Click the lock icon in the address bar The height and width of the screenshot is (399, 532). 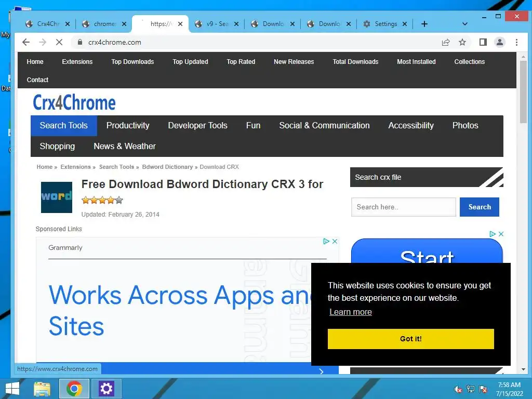point(79,42)
